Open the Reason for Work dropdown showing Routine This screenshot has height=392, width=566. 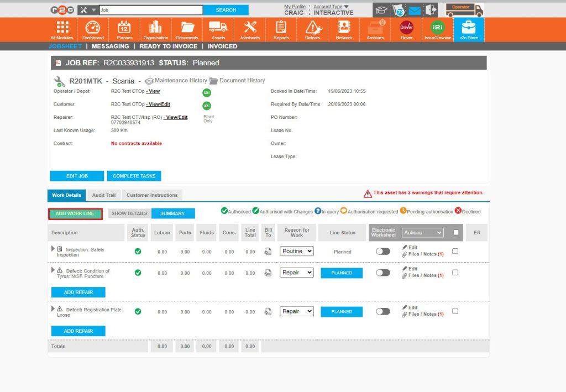(297, 251)
